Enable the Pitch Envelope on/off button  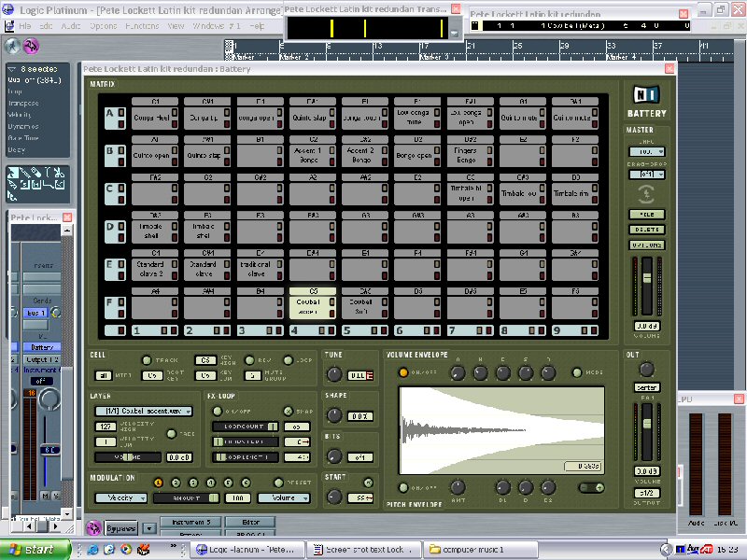coord(403,487)
